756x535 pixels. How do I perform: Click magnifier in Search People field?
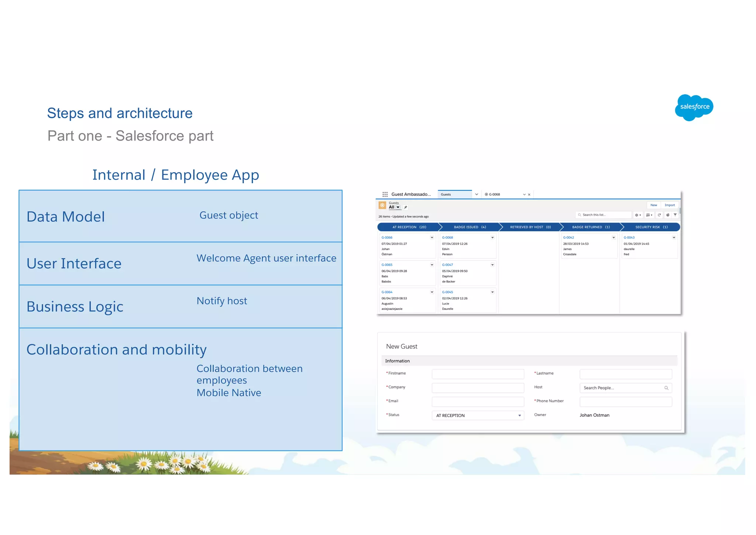666,388
